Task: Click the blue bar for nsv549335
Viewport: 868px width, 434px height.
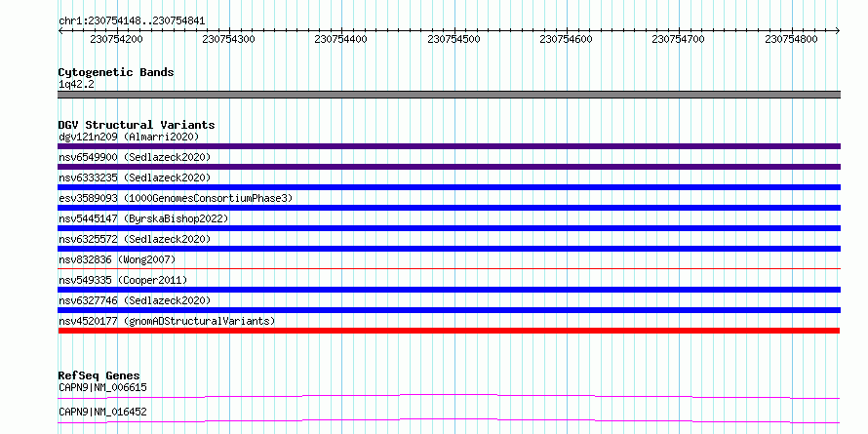Action: pos(449,290)
